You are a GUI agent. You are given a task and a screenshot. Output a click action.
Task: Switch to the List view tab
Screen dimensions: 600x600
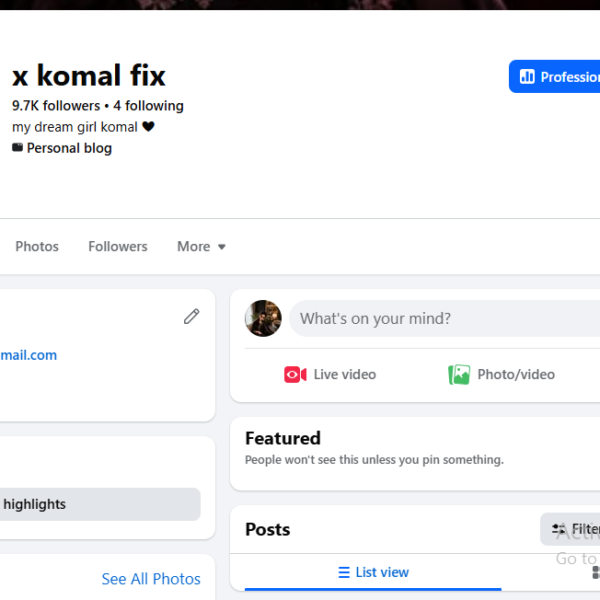[373, 572]
